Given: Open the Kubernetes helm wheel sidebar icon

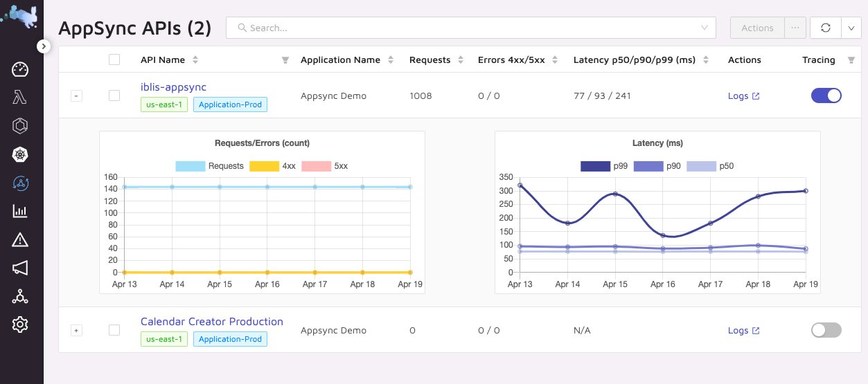Looking at the screenshot, I should [20, 155].
